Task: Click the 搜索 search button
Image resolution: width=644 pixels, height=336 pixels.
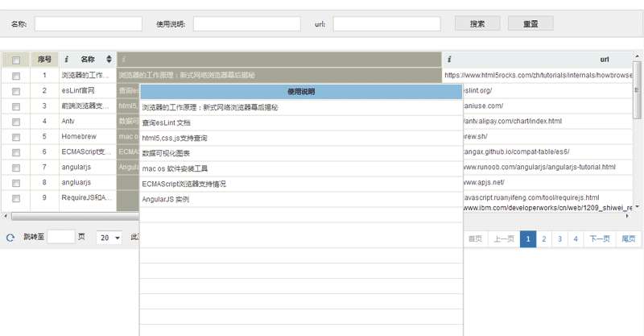Action: [477, 23]
